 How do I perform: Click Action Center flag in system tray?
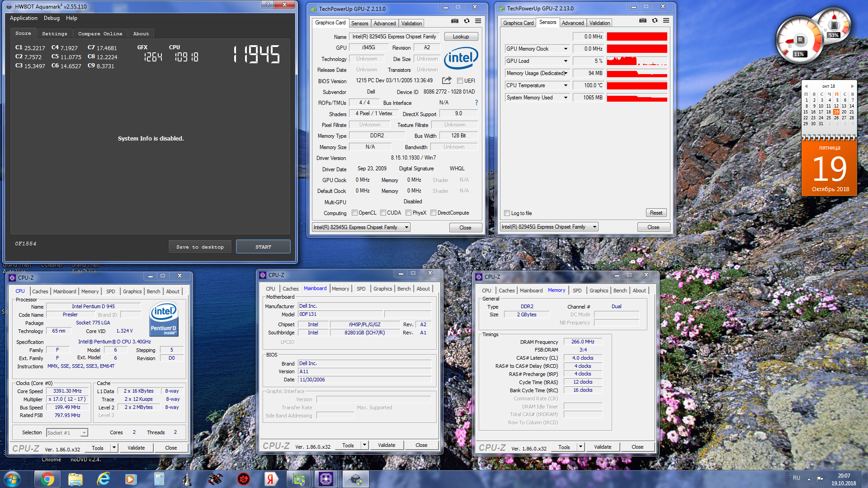pyautogui.click(x=820, y=479)
